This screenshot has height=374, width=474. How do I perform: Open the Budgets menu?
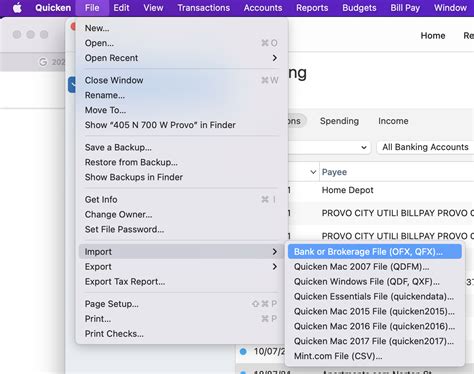(359, 8)
